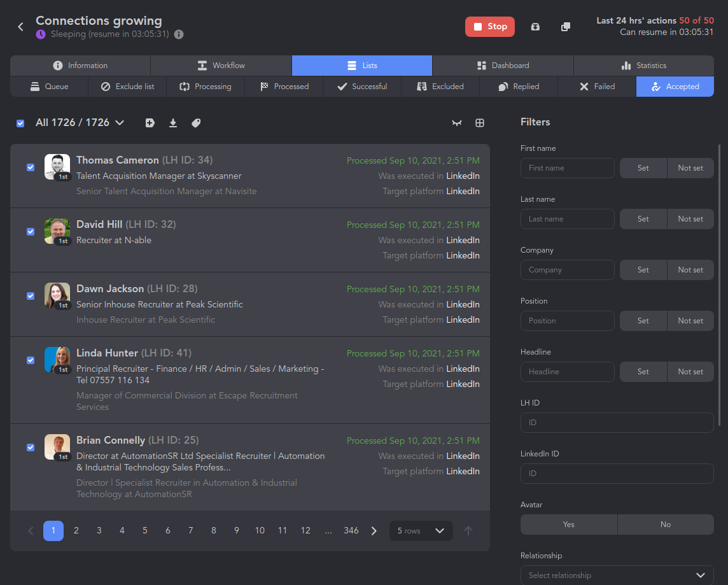Toggle the closed-eye hide icon
This screenshot has width=728, height=585.
click(x=457, y=122)
